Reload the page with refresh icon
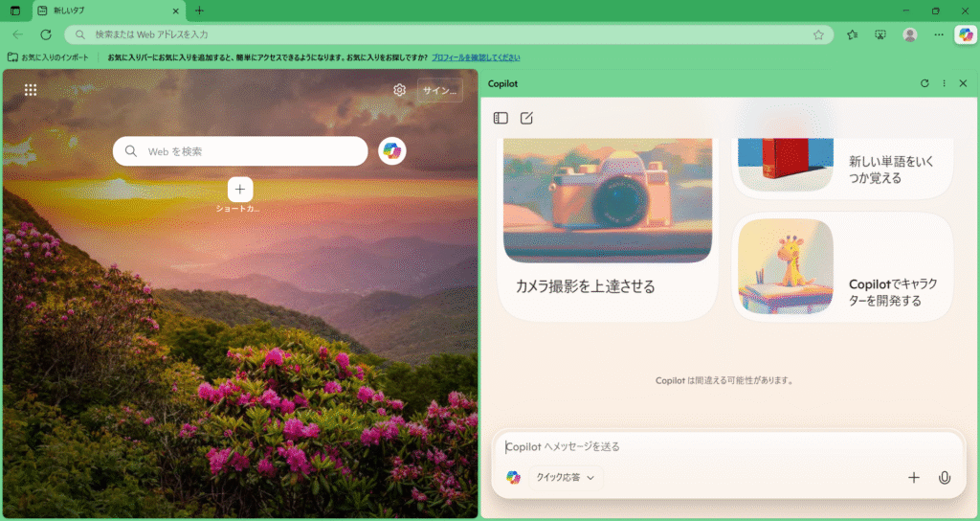 pos(46,35)
